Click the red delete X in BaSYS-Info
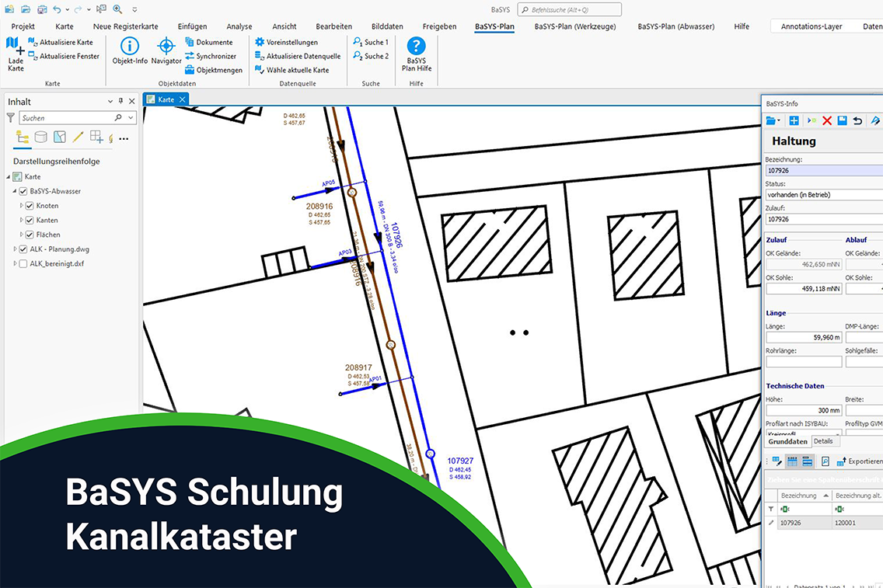Viewport: 883px width, 588px height. [x=827, y=120]
